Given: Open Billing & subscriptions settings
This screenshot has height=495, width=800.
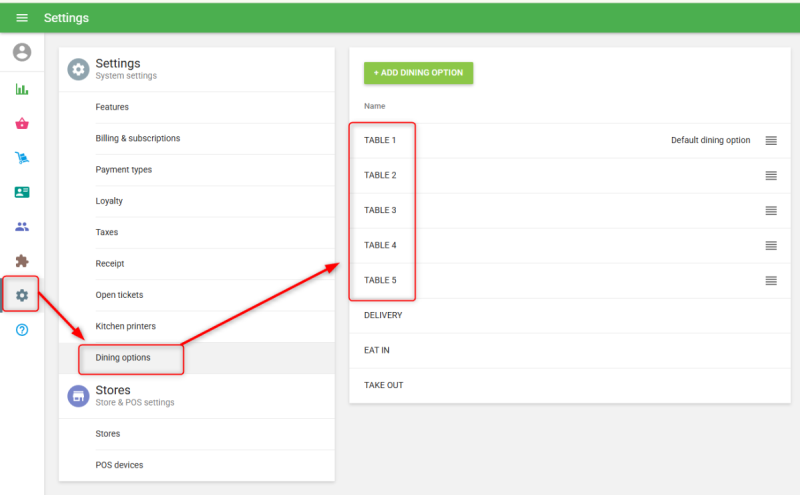Looking at the screenshot, I should pos(138,138).
